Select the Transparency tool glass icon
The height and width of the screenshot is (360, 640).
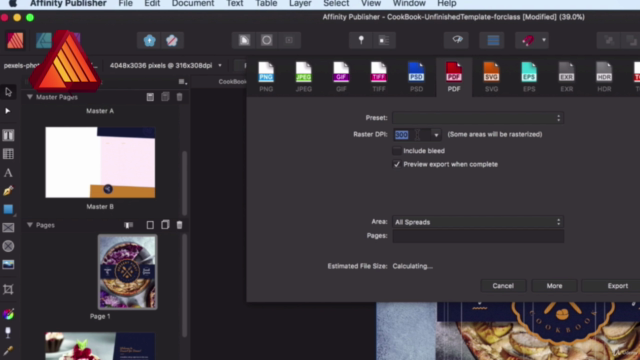pos(8,333)
